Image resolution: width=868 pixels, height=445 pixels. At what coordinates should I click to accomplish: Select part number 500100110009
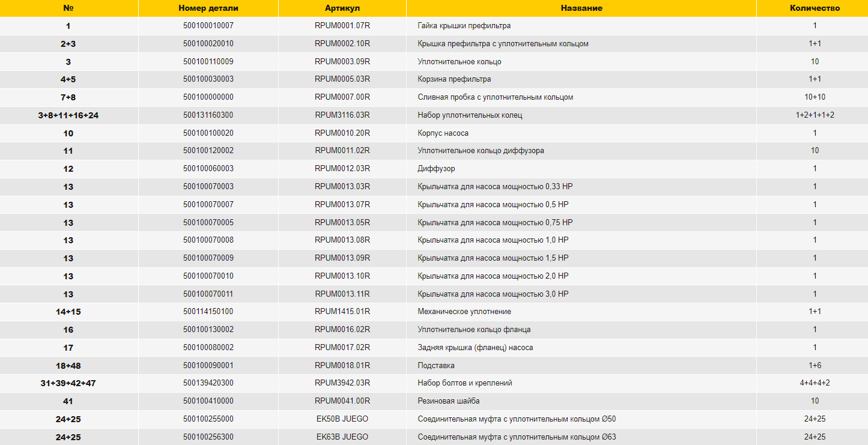pyautogui.click(x=208, y=62)
